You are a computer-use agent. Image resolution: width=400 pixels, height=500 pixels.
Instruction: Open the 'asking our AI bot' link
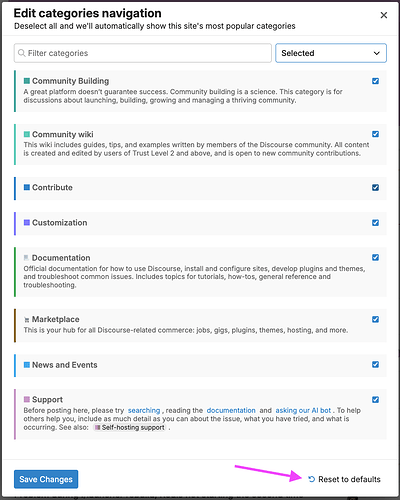303,410
